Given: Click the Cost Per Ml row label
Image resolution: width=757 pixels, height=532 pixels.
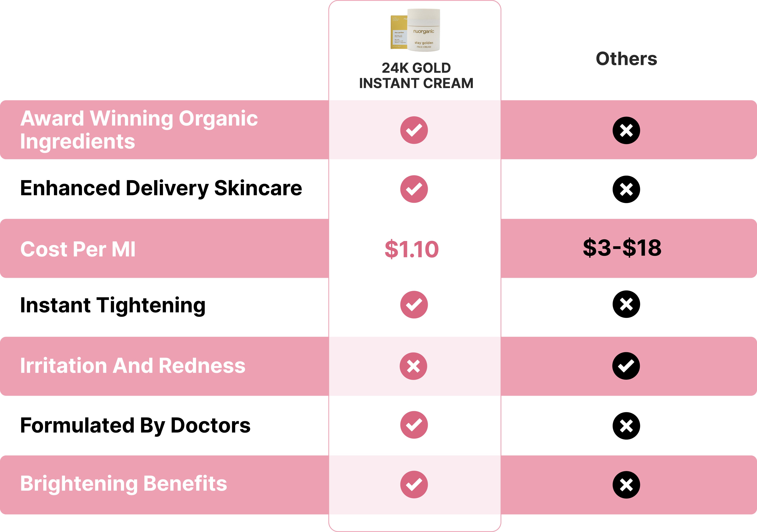Looking at the screenshot, I should pos(78,249).
